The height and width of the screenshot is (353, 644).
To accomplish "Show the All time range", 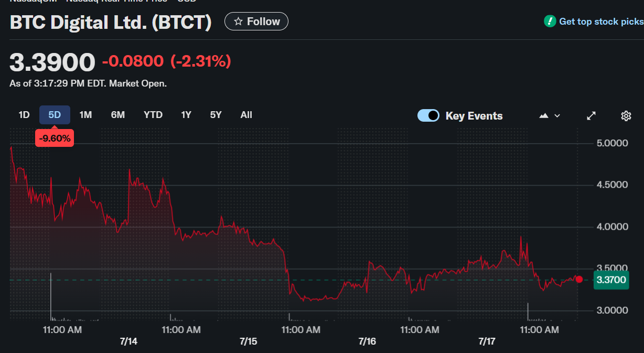I will (246, 115).
